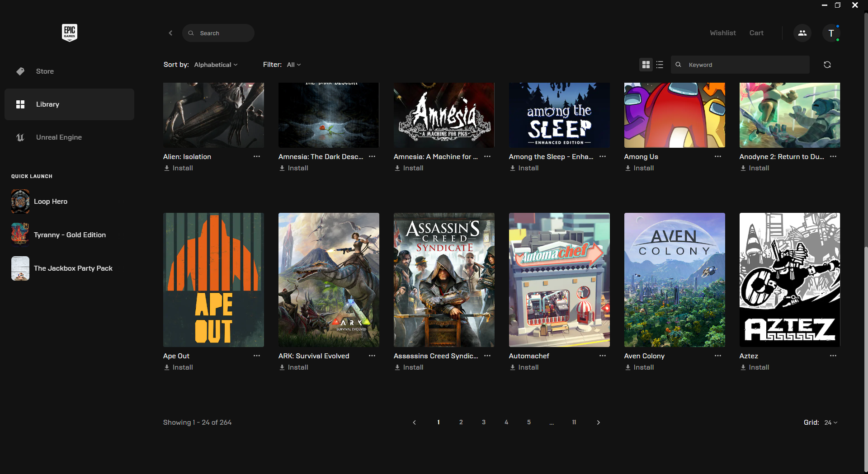
Task: Open options menu for Ape Out
Action: click(x=257, y=356)
